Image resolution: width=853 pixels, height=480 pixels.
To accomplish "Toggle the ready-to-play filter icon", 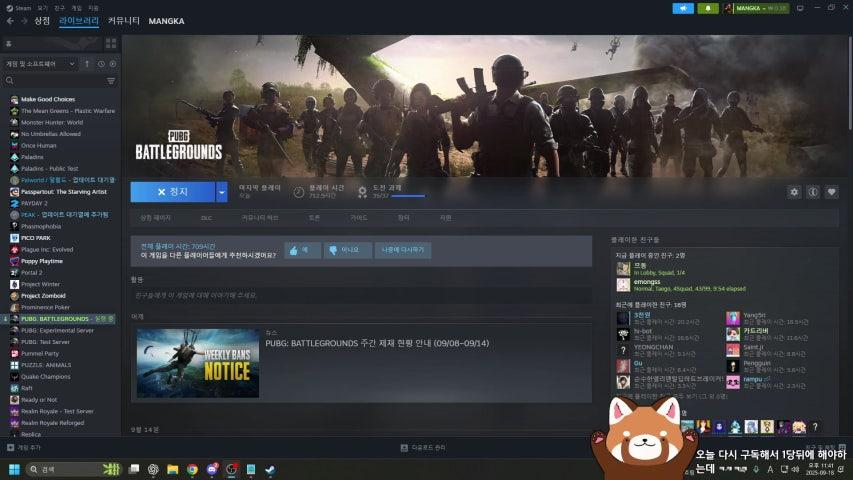I will point(113,64).
